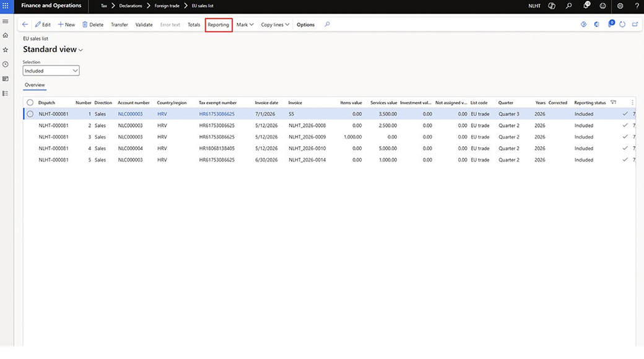Go to Home in sidebar
Screen dimensions: 644x359
[6, 35]
